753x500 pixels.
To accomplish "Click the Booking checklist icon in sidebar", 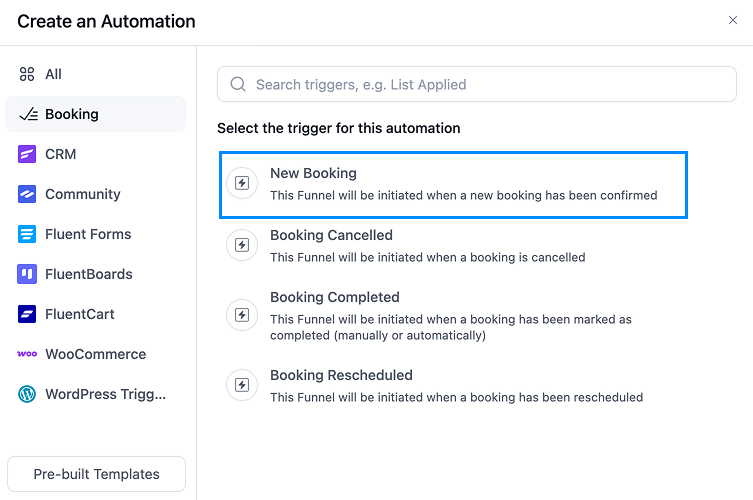I will [28, 114].
